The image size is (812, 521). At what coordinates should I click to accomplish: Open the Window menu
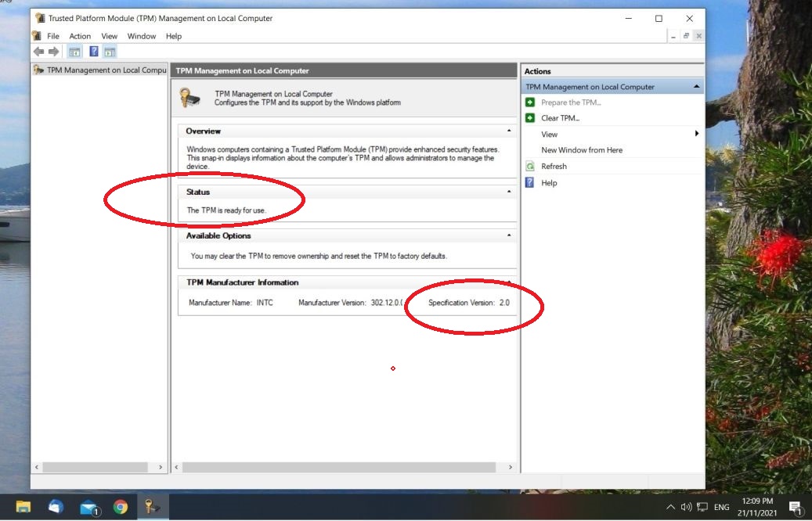coord(142,36)
